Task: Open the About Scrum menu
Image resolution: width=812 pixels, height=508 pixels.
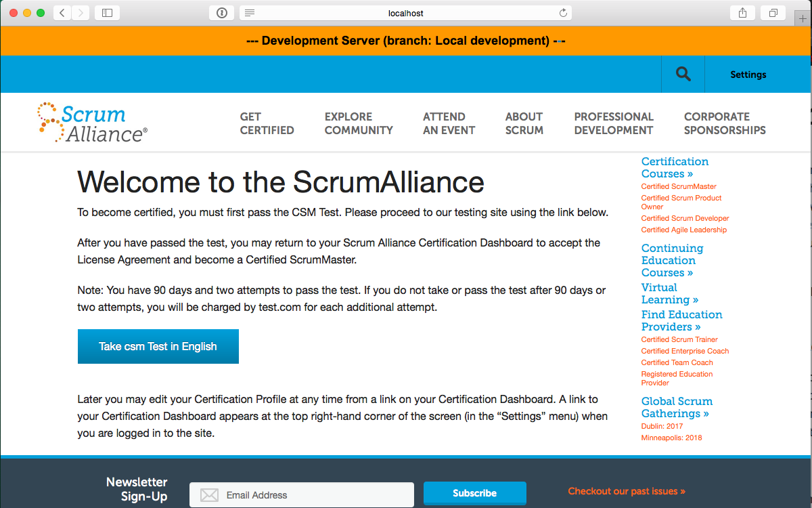Action: [524, 123]
